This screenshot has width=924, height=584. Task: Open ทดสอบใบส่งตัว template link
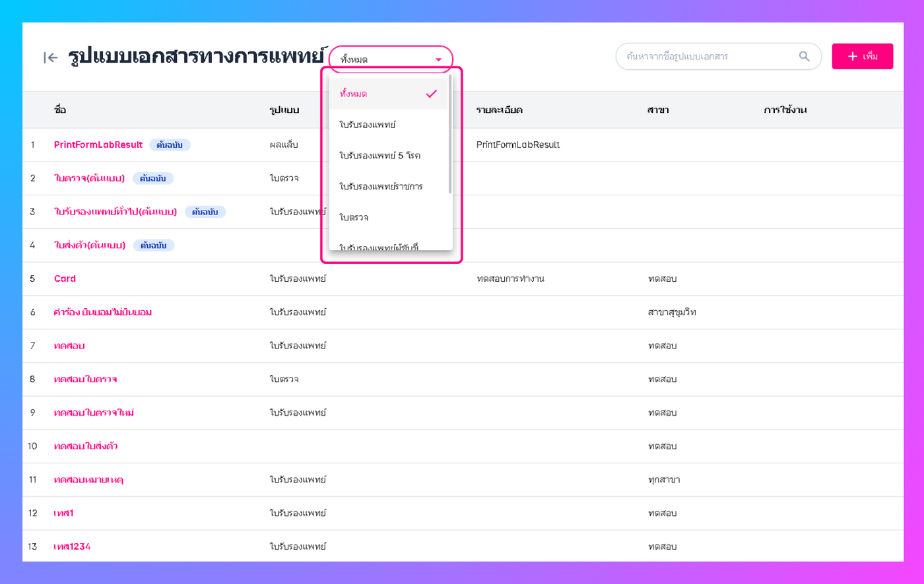pos(86,446)
